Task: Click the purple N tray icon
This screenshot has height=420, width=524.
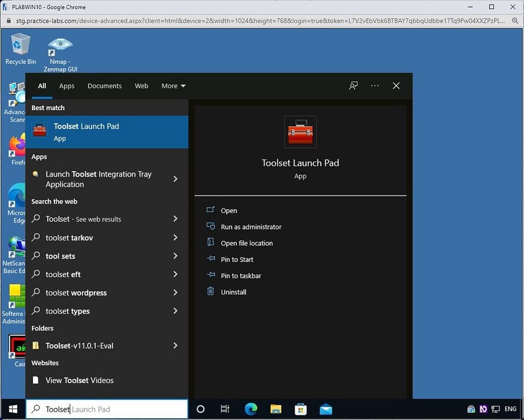Action: click(483, 409)
